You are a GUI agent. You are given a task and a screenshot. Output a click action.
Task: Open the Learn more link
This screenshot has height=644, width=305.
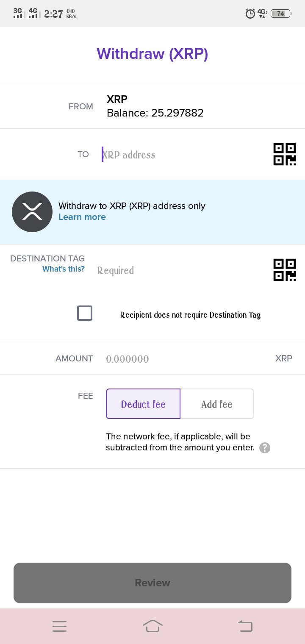coord(82,217)
